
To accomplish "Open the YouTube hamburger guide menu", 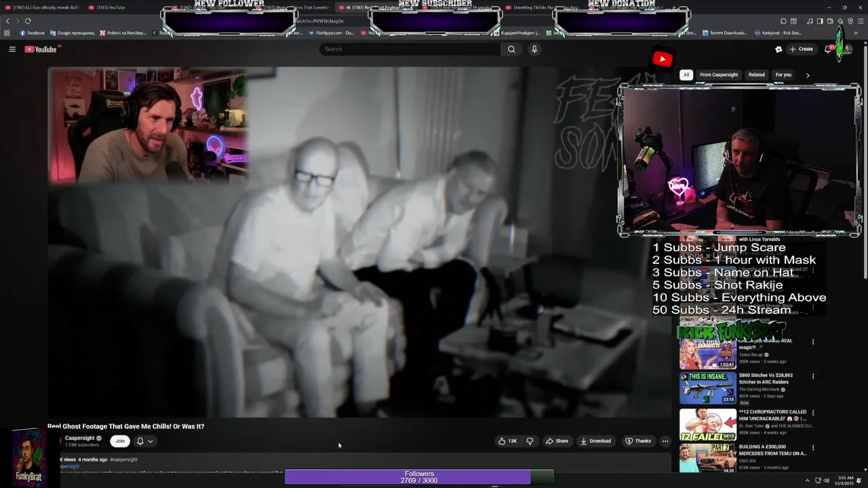I will pyautogui.click(x=12, y=49).
